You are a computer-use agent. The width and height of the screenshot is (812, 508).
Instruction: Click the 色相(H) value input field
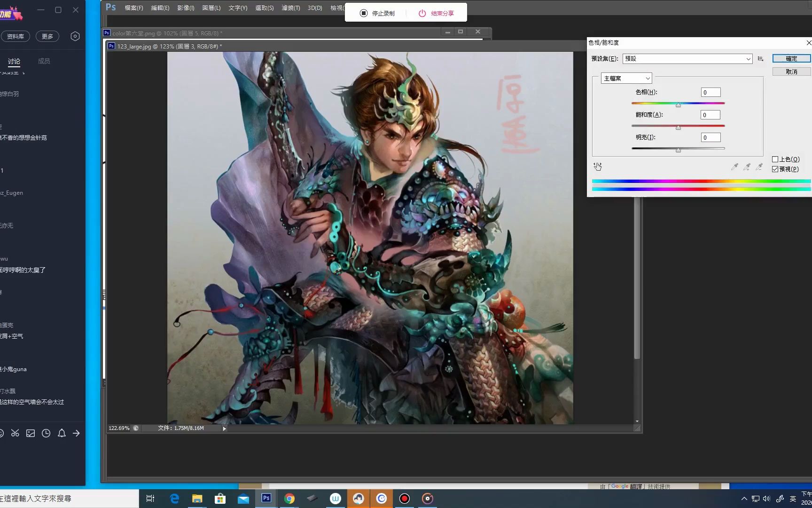(x=710, y=93)
